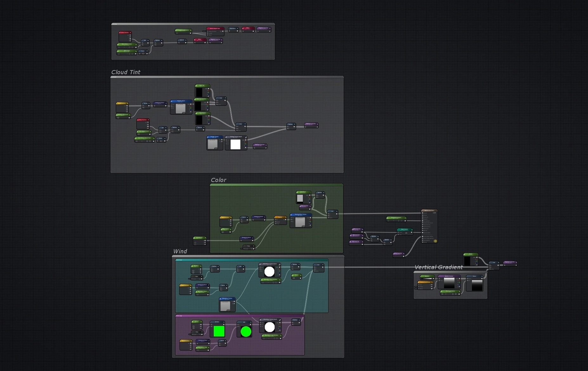Click edit pencil on Wind Large texture input node

pyautogui.click(x=280, y=320)
